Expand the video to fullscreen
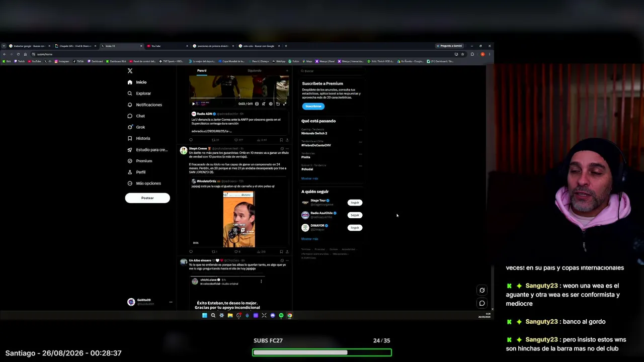This screenshot has height=362, width=644. [285, 104]
